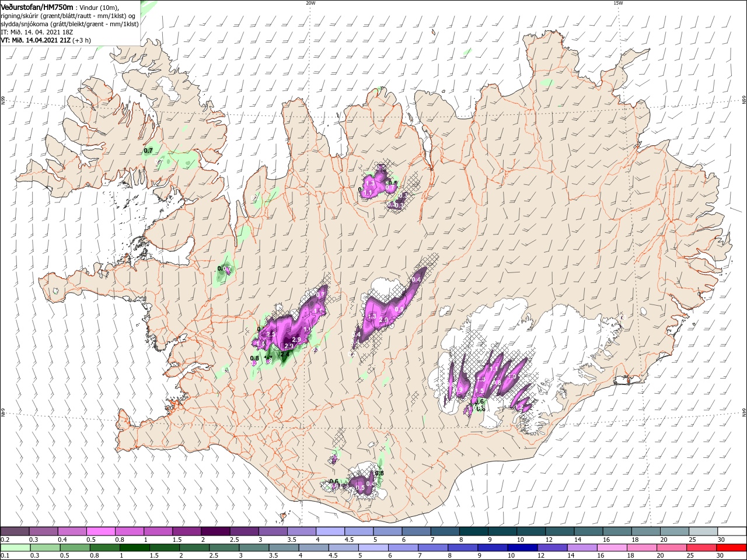747x560 pixels.
Task: Click the '2.4' precipitation value on the map
Action: pyautogui.click(x=285, y=354)
